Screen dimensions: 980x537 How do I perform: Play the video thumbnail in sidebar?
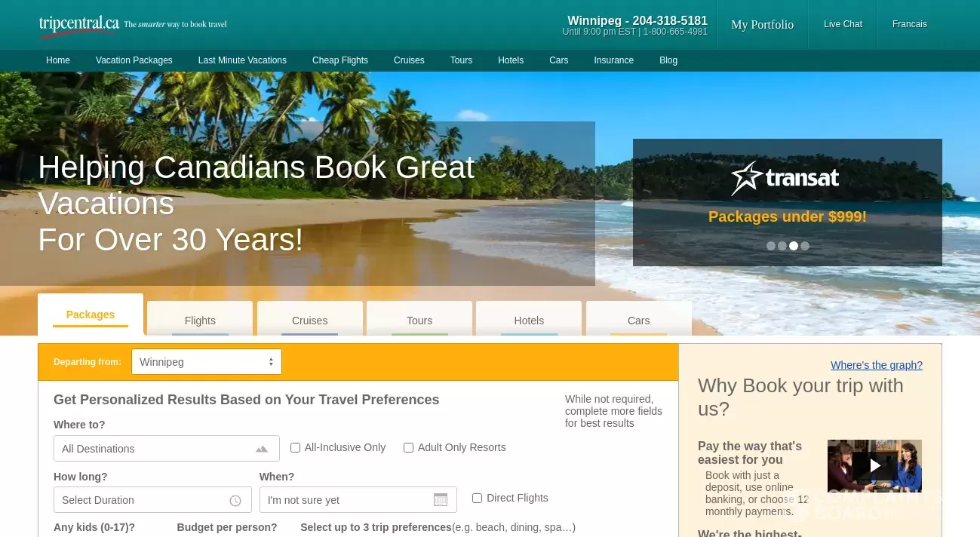pos(874,466)
